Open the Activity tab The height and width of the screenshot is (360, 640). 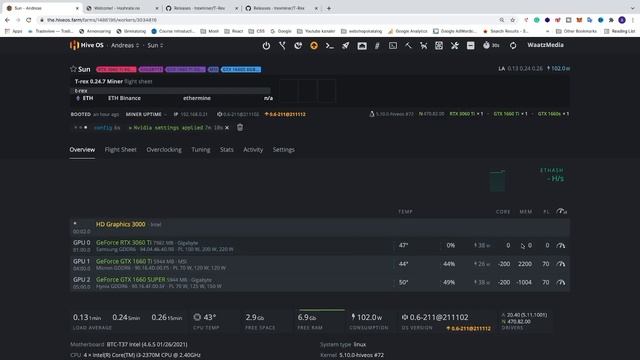click(253, 149)
